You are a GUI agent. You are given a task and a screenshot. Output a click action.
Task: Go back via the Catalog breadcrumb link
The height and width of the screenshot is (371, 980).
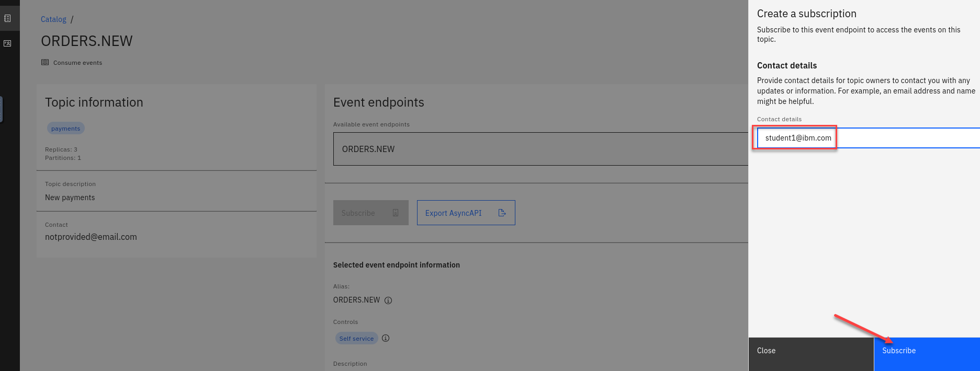coord(53,19)
